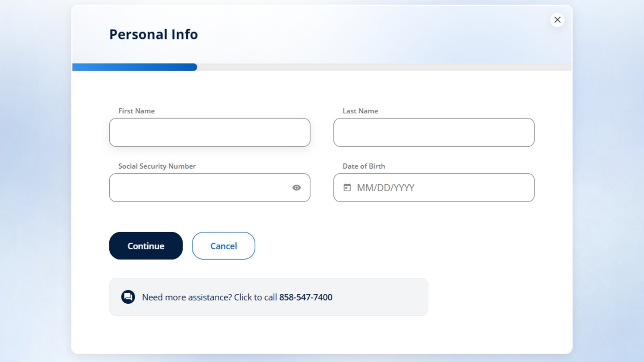Click the Date of Birth label
Screen dimensions: 644x362
pyautogui.click(x=364, y=166)
